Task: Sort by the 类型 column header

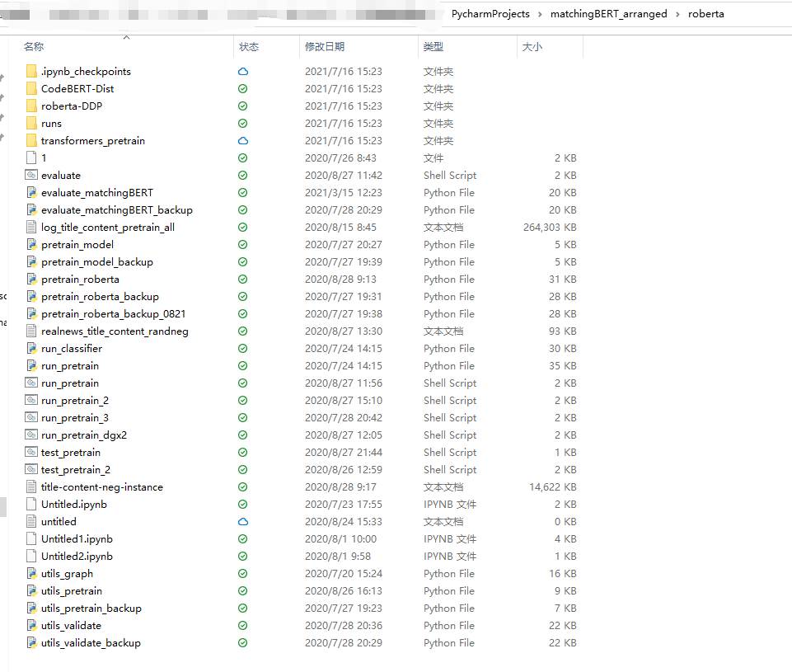Action: click(x=433, y=47)
